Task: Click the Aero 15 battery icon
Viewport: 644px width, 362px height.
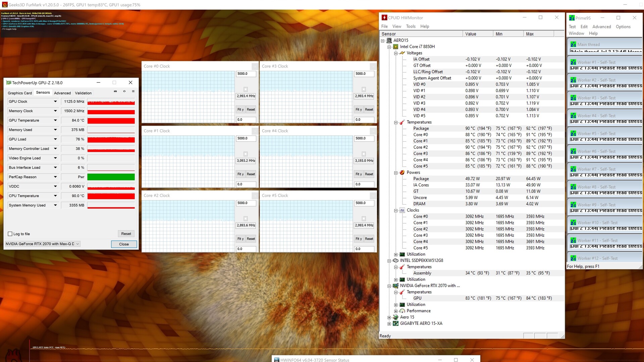Action: point(396,317)
